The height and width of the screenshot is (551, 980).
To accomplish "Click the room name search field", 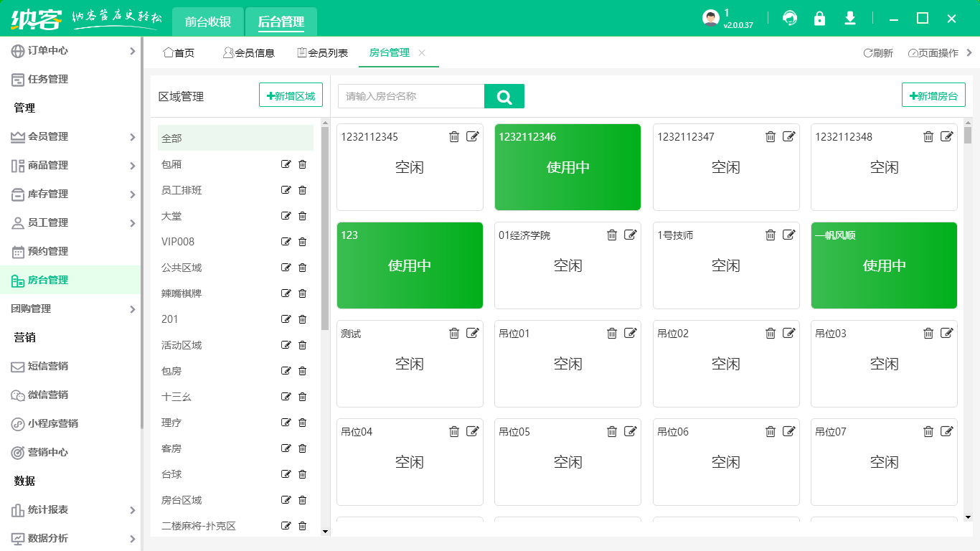I will (411, 96).
